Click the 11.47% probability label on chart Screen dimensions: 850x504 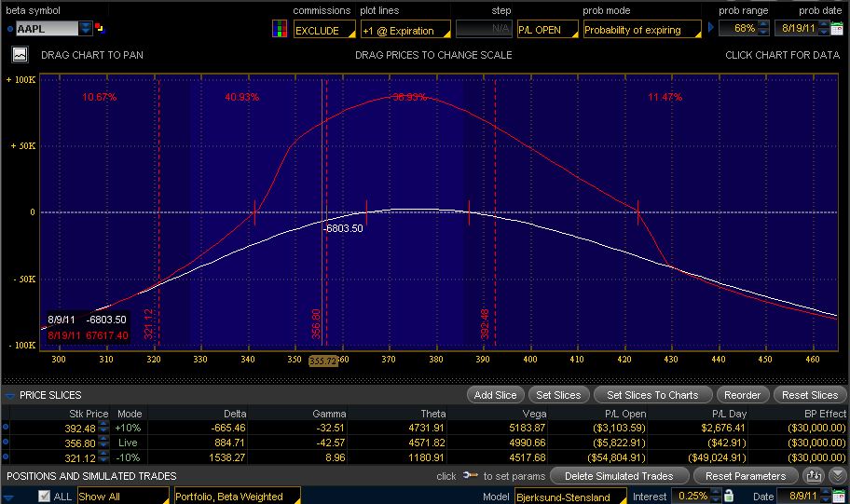[x=665, y=97]
